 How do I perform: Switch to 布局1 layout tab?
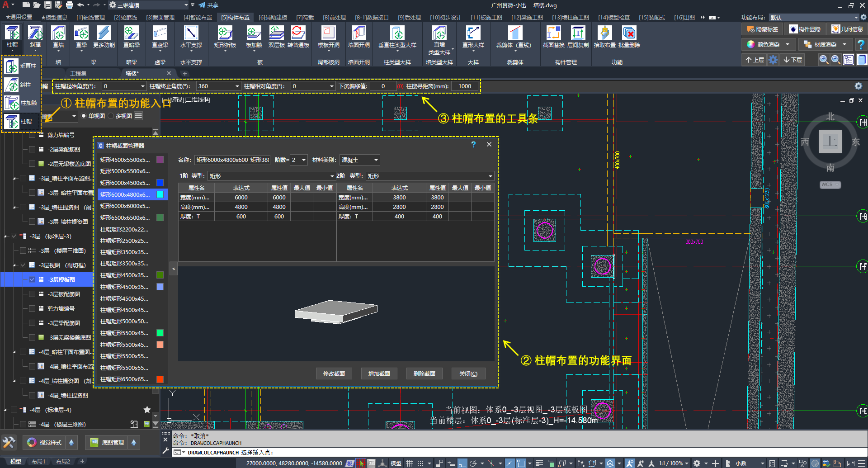(x=38, y=462)
